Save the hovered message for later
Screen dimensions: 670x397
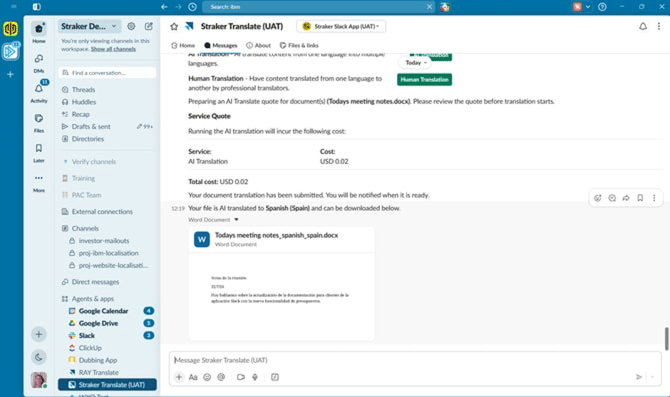[x=640, y=198]
